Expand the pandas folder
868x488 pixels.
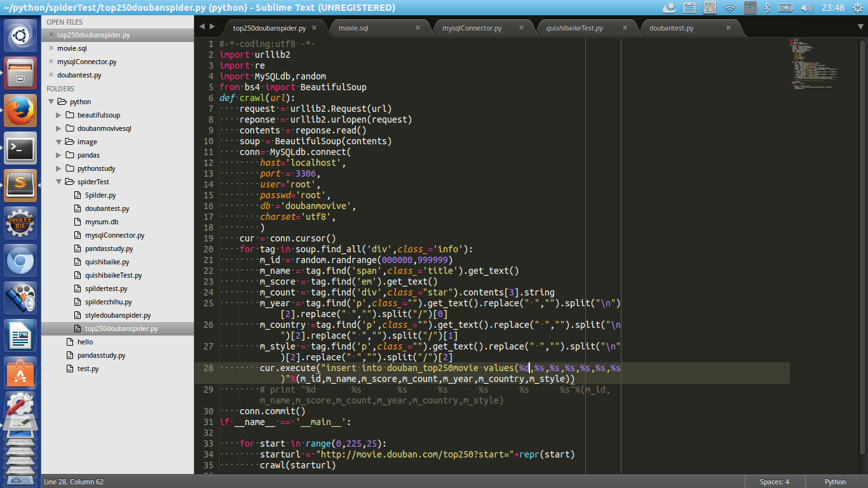pyautogui.click(x=59, y=155)
